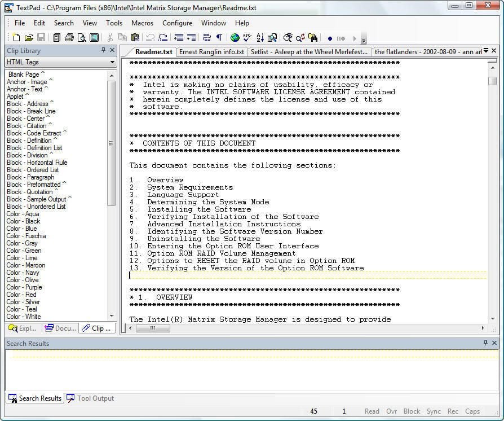Select the Search Results bottom tab
Screen dimensions: 504x421
click(35, 398)
